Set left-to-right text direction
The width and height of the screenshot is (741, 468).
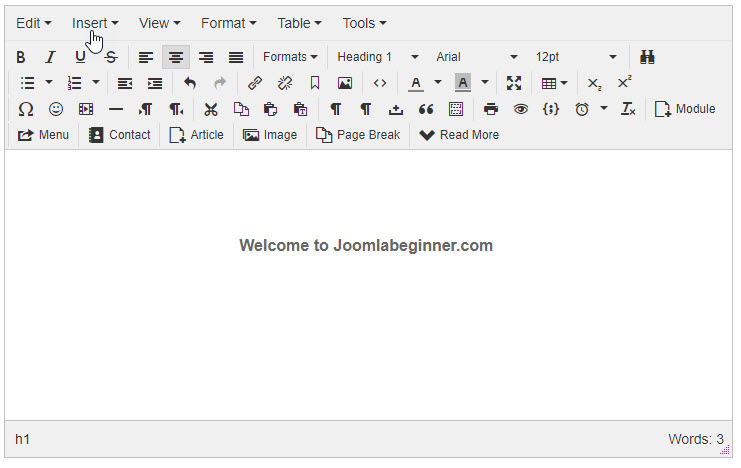coord(146,109)
